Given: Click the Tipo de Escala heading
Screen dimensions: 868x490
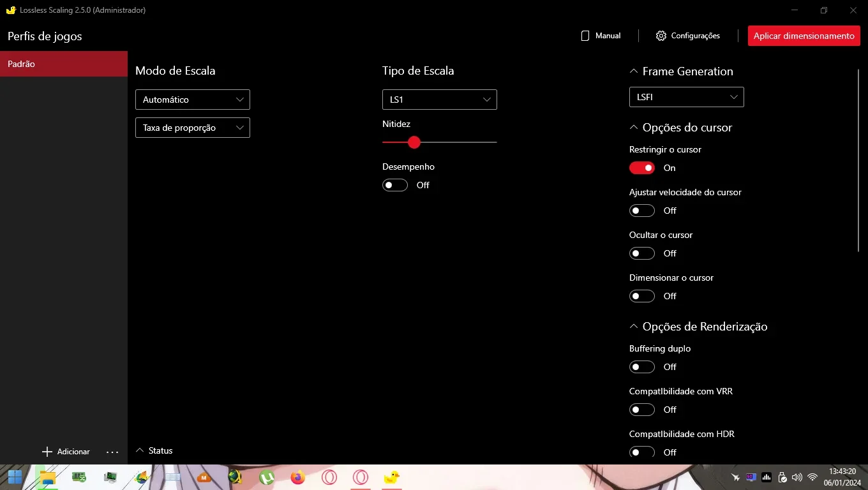Looking at the screenshot, I should [x=418, y=71].
